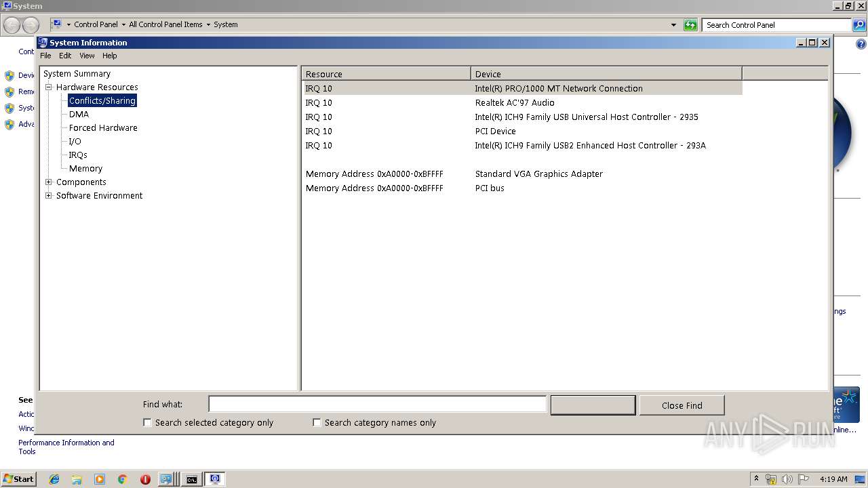Launch Windows Media Player from taskbar
This screenshot has height=488, width=868.
point(100,479)
